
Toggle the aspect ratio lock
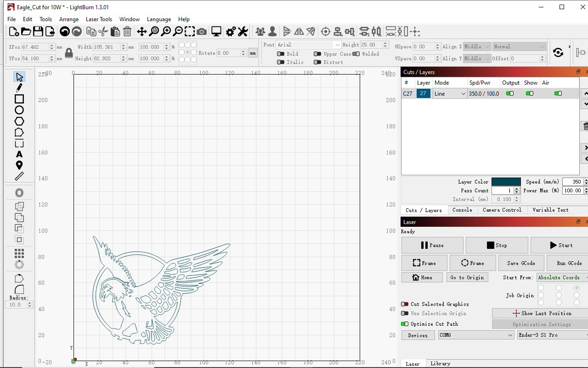click(x=69, y=53)
